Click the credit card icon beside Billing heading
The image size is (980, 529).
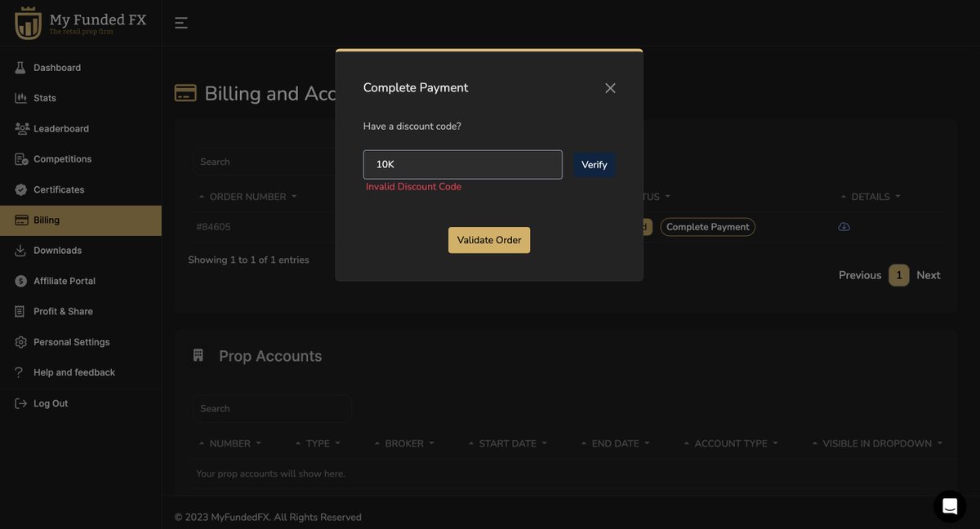click(185, 93)
